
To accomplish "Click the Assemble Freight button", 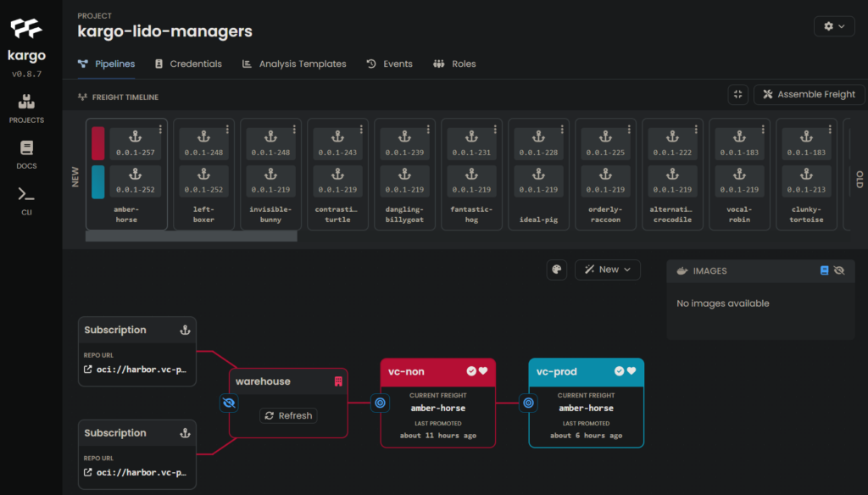I will click(809, 94).
